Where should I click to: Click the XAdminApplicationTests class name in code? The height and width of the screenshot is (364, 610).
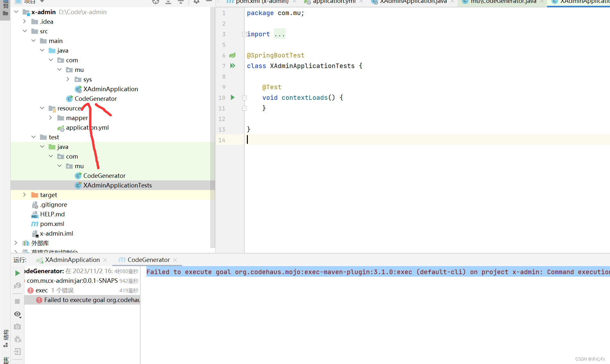pos(312,66)
